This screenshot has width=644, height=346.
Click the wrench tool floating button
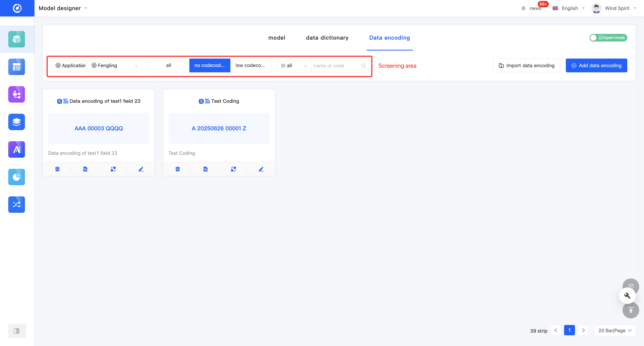point(627,295)
